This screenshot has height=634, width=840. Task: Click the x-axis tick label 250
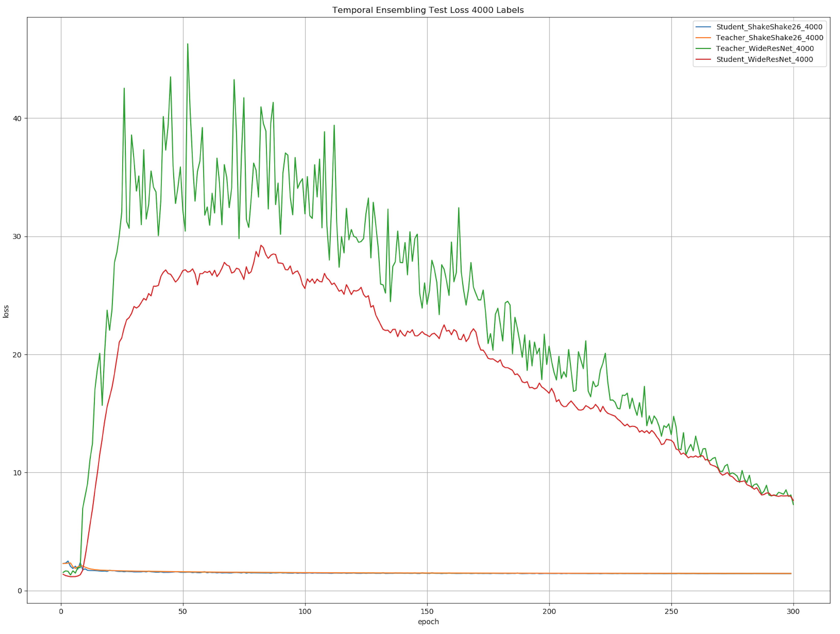671,612
